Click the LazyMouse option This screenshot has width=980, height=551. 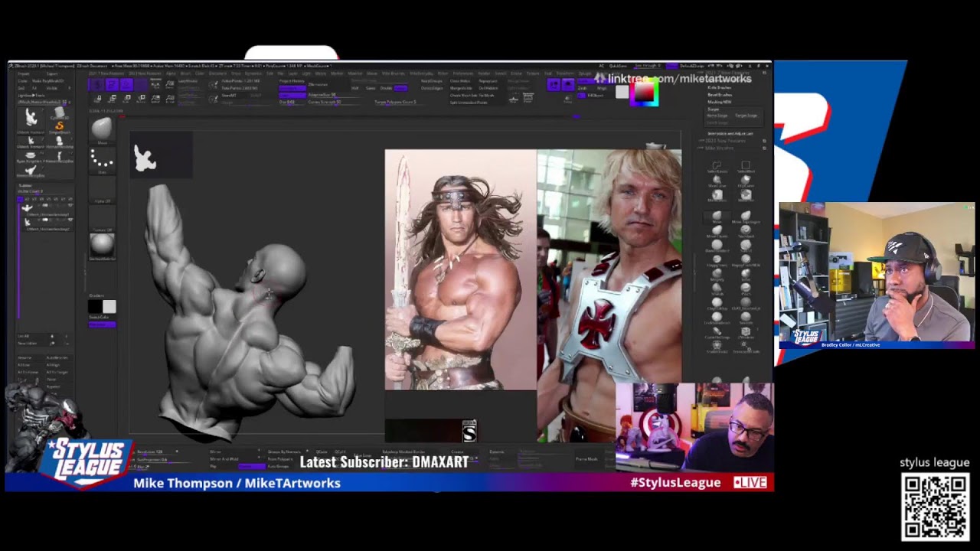click(188, 81)
